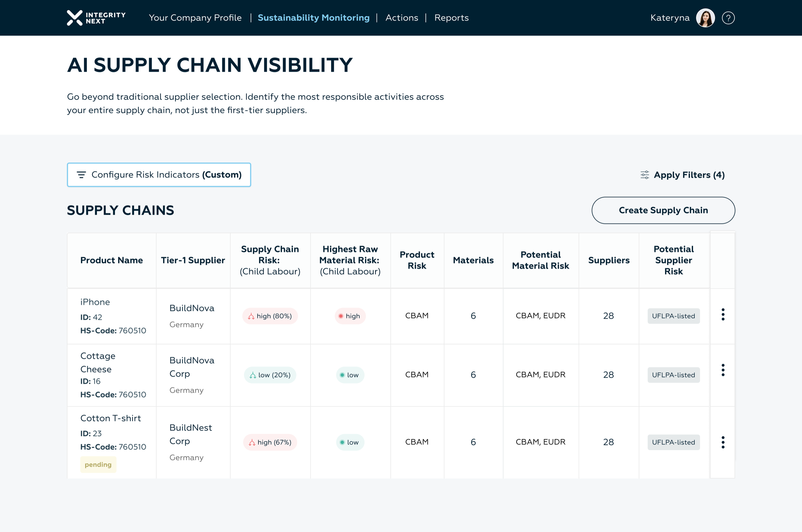Select the Product Name column header

[111, 260]
